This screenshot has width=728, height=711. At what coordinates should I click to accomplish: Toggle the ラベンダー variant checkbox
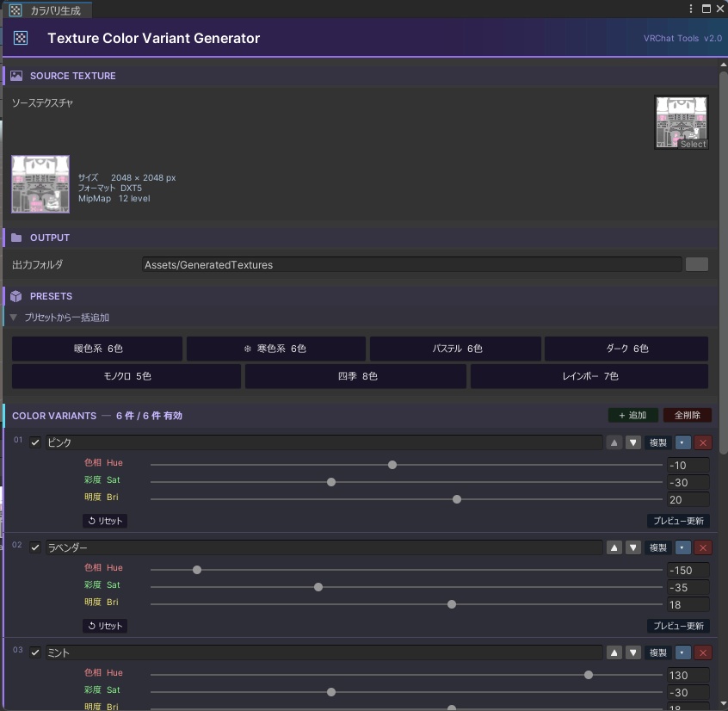tap(35, 547)
